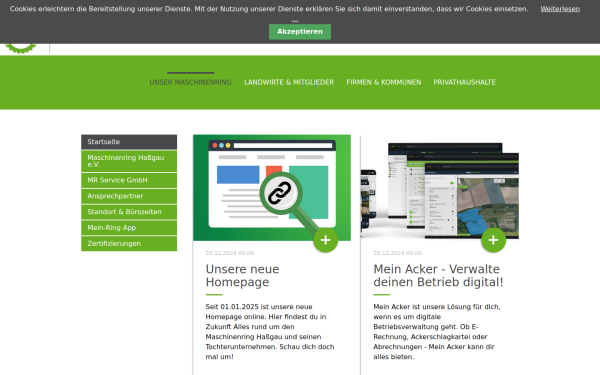This screenshot has height=375, width=600.
Task: Open Ansprechpartner in the sidebar
Action: pos(129,196)
